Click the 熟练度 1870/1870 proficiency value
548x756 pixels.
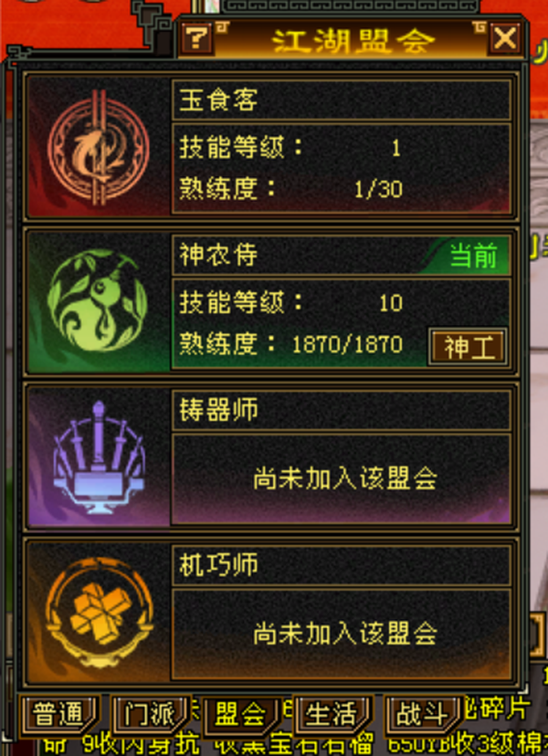tap(347, 344)
